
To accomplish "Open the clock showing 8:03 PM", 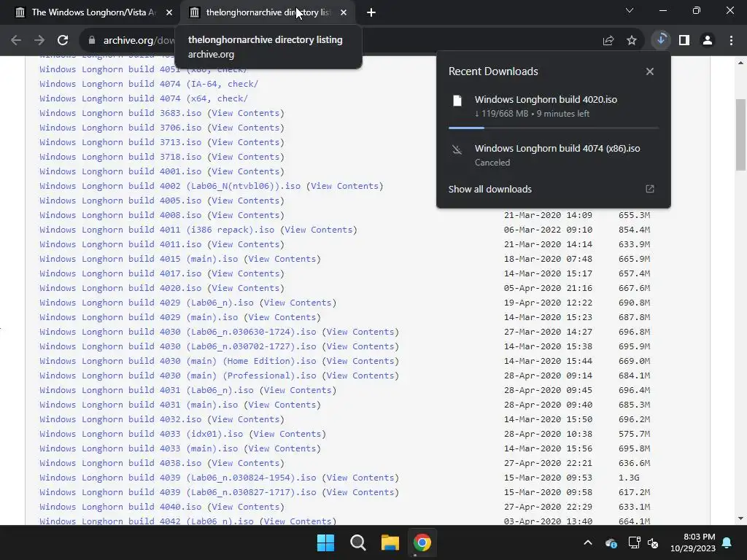I will pos(693,542).
